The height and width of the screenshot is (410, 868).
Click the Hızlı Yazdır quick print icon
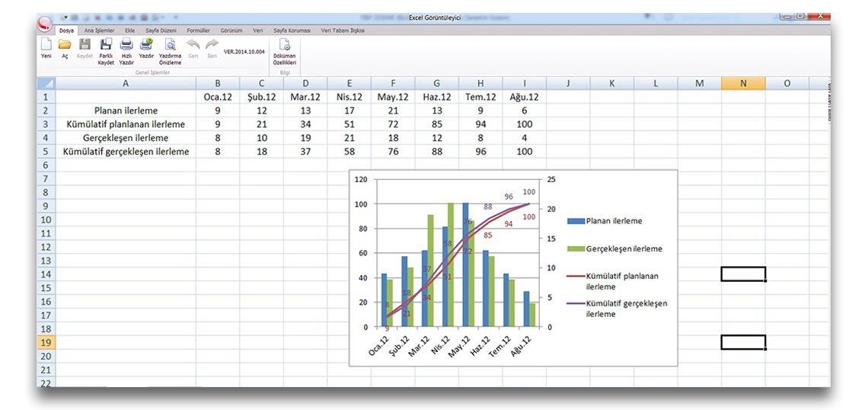[x=126, y=46]
